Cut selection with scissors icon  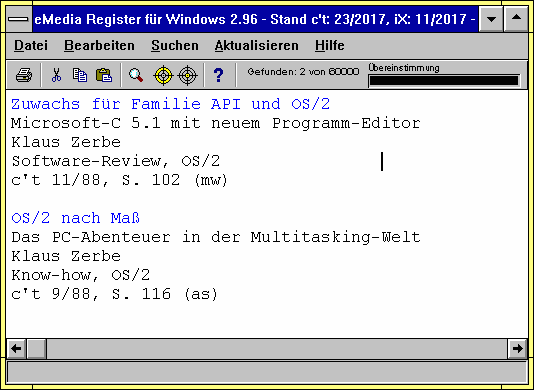pos(57,75)
